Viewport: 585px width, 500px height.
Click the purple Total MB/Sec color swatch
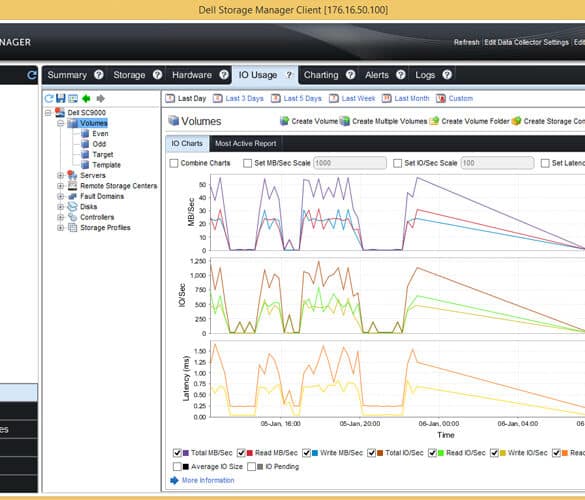point(186,453)
